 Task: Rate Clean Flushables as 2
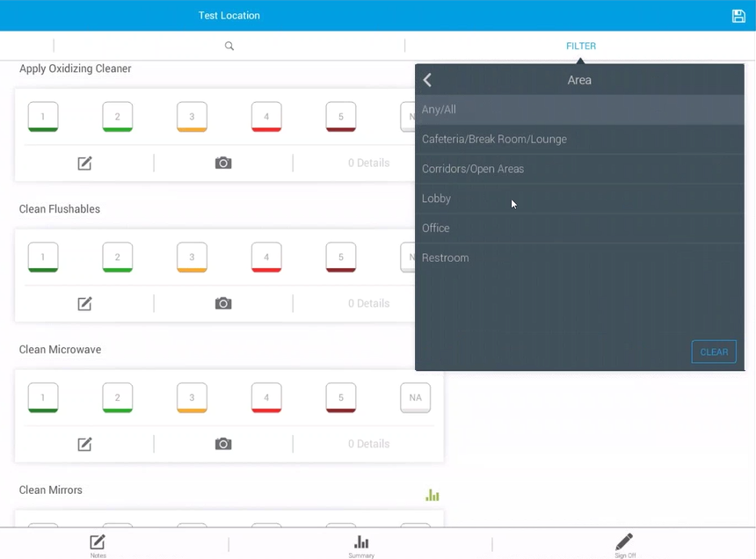118,258
